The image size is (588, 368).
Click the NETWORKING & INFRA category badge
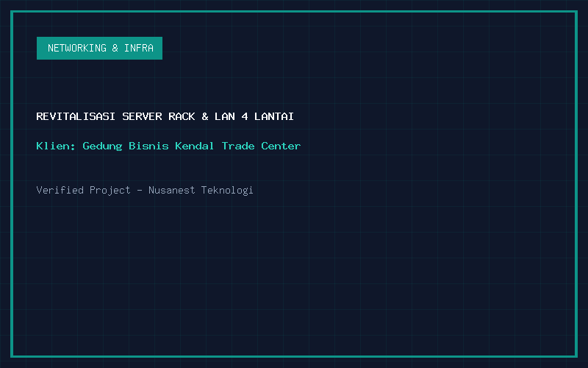click(99, 48)
